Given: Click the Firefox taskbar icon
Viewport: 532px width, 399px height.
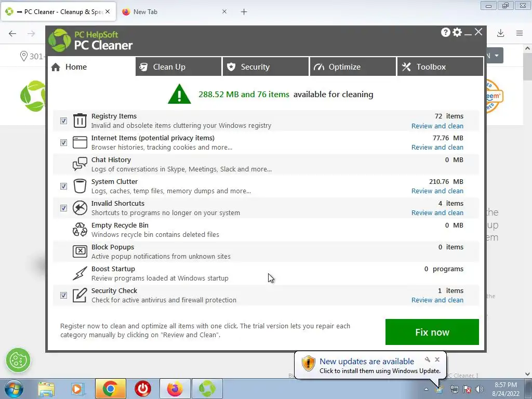Looking at the screenshot, I should tap(175, 389).
